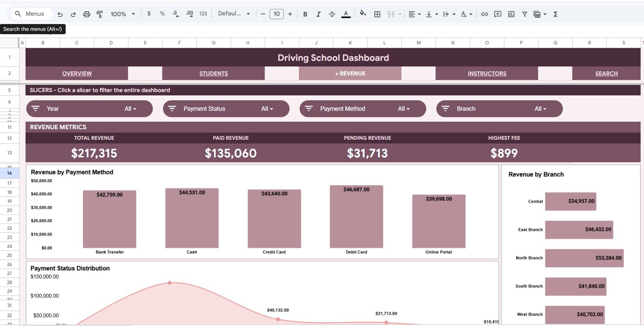Image resolution: width=644 pixels, height=326 pixels.
Task: Click the font size field showing 10
Action: pyautogui.click(x=277, y=14)
